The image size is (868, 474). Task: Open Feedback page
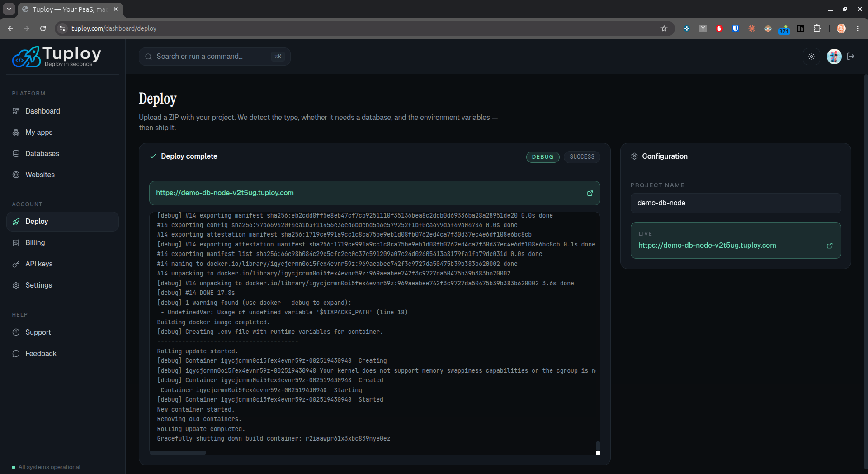tap(62, 354)
